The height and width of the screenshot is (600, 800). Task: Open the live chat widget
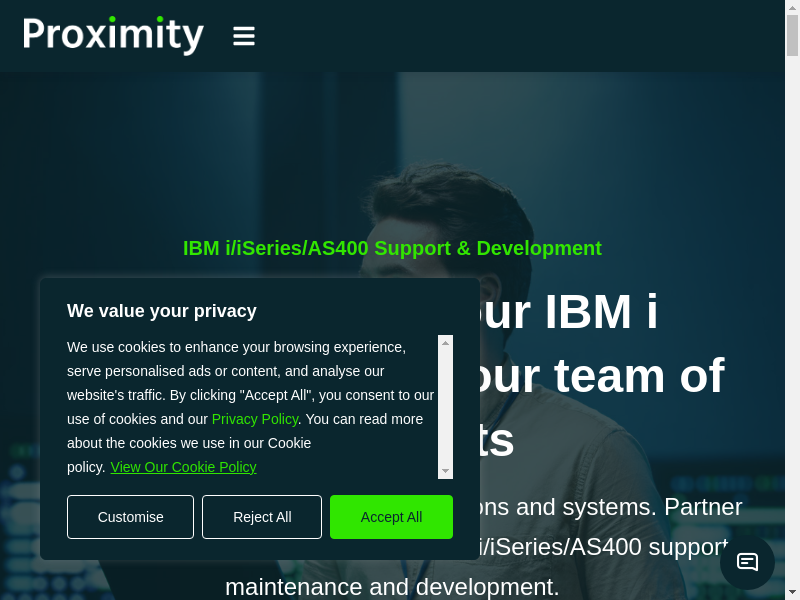pyautogui.click(x=747, y=562)
